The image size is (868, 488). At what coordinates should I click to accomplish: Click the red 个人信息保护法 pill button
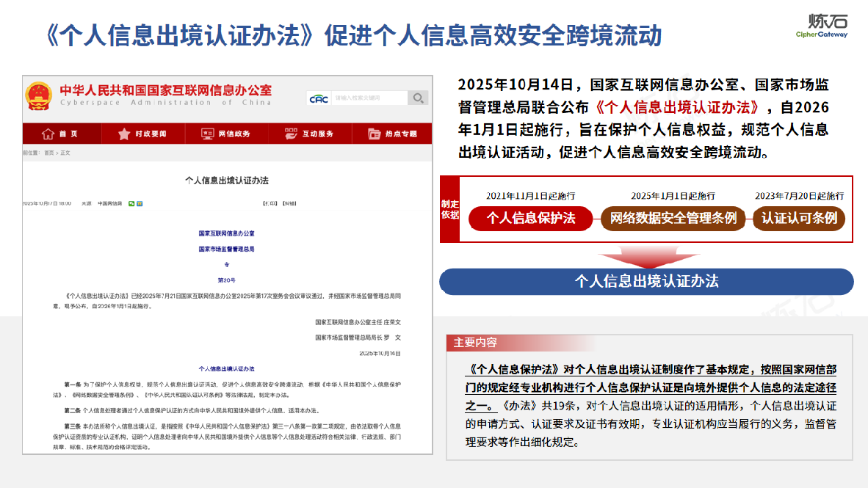[x=531, y=218]
